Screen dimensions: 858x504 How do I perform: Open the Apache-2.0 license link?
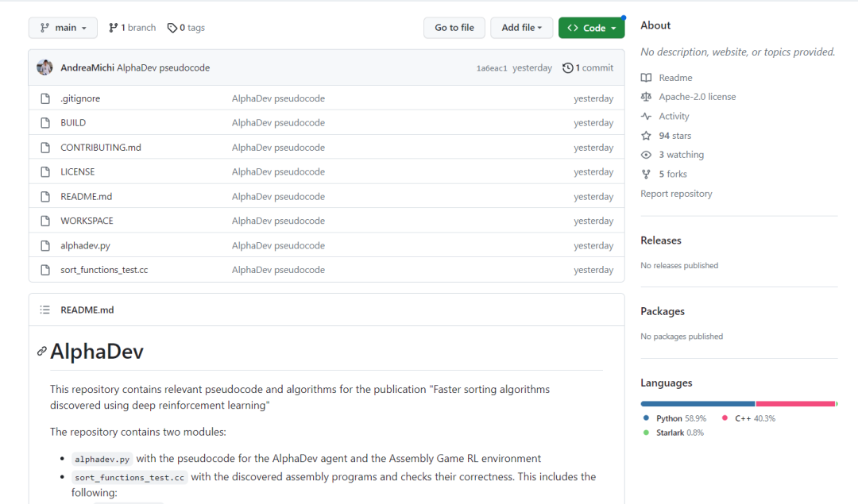coord(697,97)
